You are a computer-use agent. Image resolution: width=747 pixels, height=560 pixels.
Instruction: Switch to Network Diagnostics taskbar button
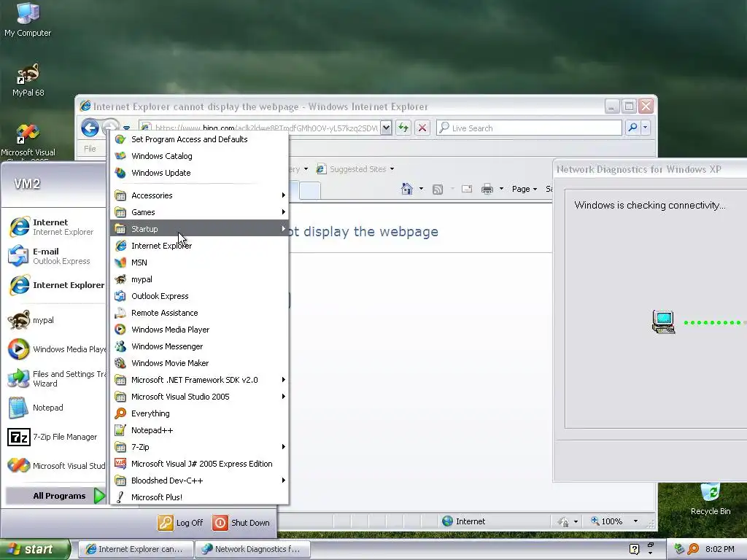coord(252,549)
